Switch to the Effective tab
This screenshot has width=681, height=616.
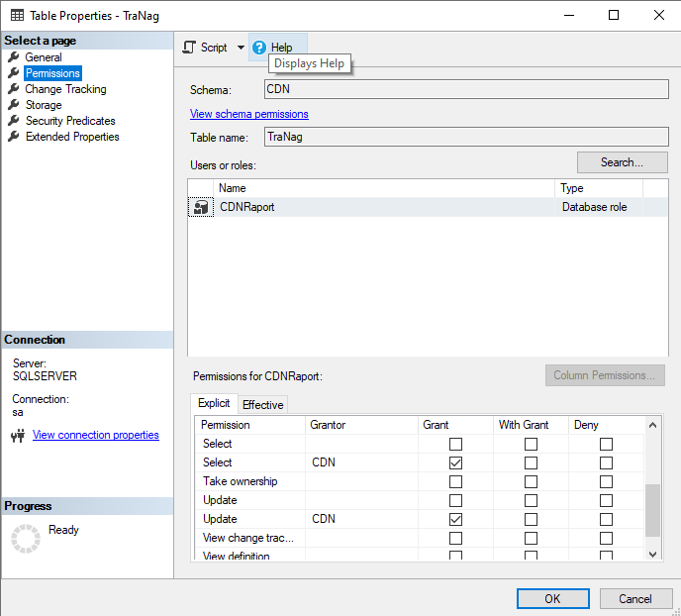pyautogui.click(x=263, y=404)
